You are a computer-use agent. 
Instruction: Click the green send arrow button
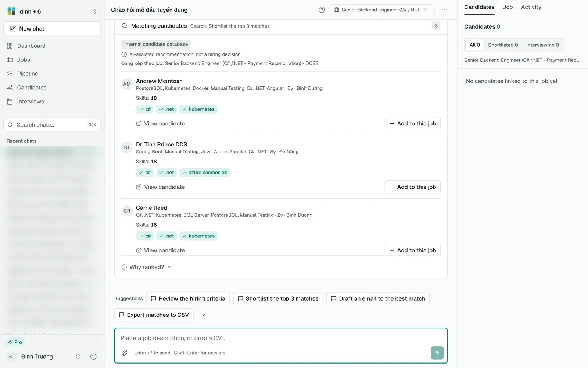point(437,353)
